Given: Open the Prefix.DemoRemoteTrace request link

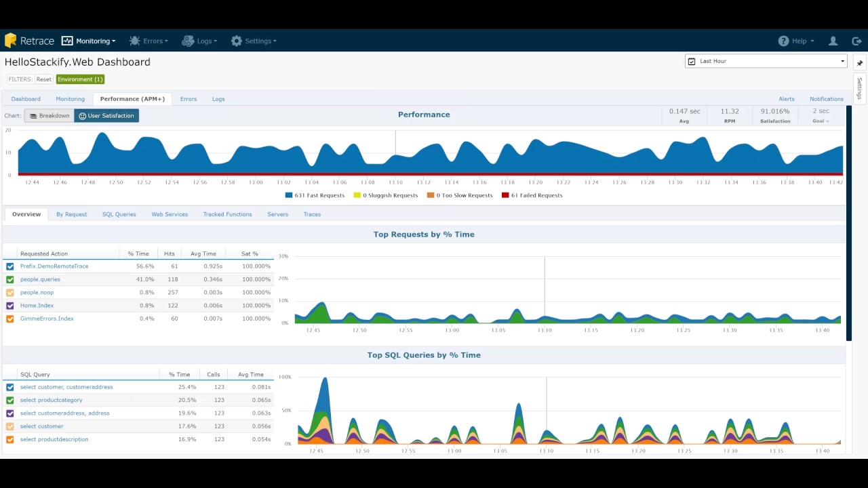Looking at the screenshot, I should click(x=54, y=266).
